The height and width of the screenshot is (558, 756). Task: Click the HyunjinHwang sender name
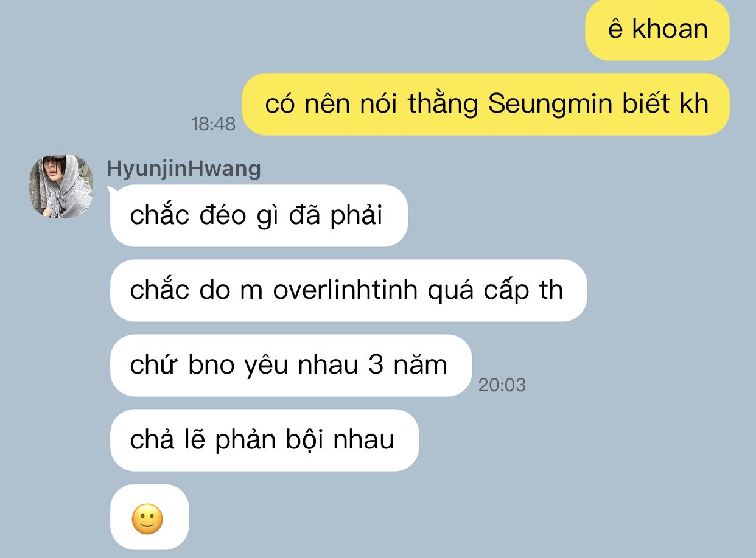[x=184, y=169]
